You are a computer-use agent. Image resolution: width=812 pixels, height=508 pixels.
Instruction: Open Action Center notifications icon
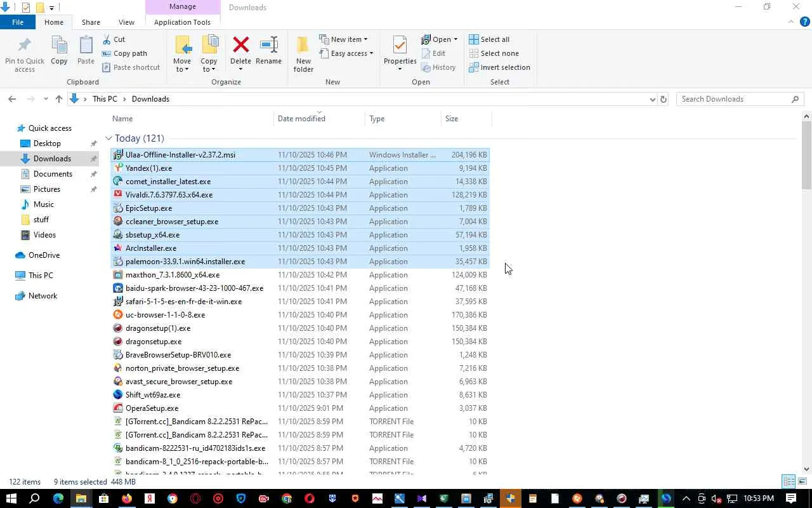coord(791,498)
